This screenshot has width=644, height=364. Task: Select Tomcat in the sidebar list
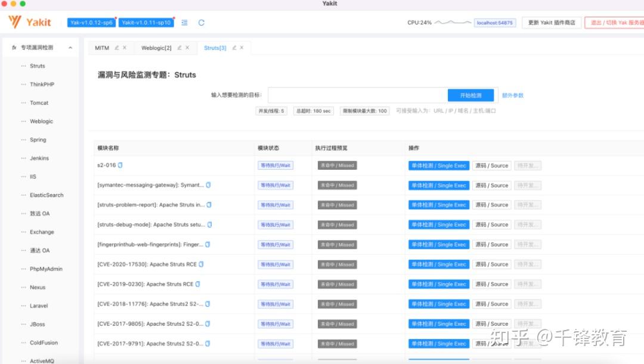tap(38, 102)
